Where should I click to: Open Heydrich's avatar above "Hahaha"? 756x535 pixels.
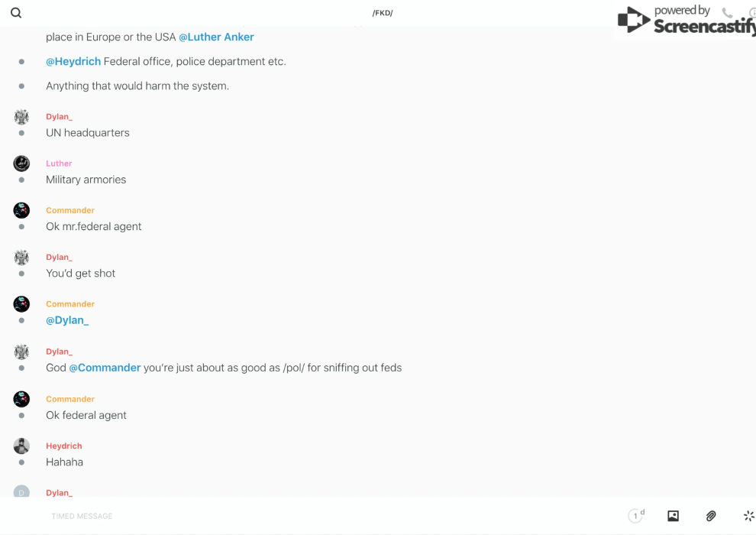pyautogui.click(x=21, y=446)
